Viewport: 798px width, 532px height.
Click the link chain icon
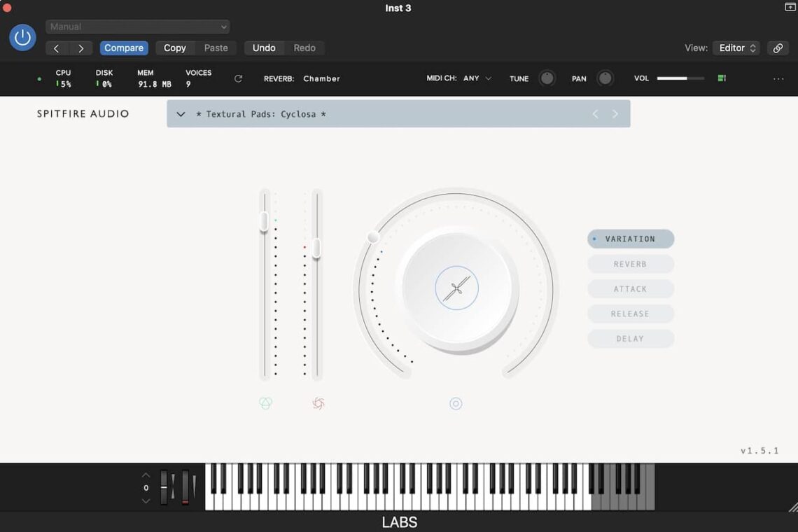(x=778, y=48)
